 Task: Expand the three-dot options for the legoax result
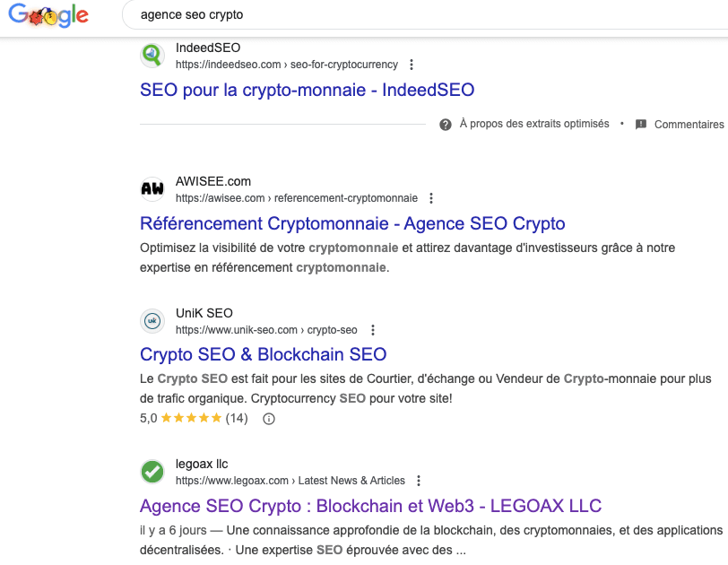(419, 481)
